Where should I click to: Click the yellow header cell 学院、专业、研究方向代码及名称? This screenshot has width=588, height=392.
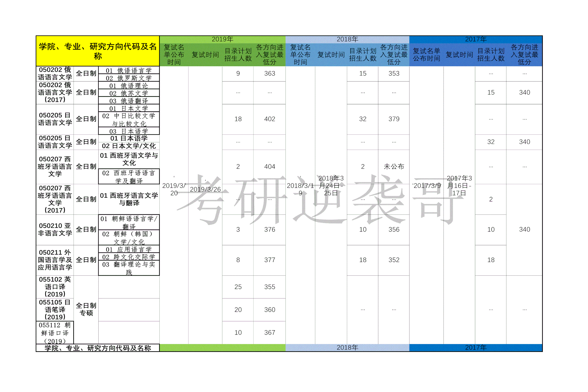coord(98,51)
